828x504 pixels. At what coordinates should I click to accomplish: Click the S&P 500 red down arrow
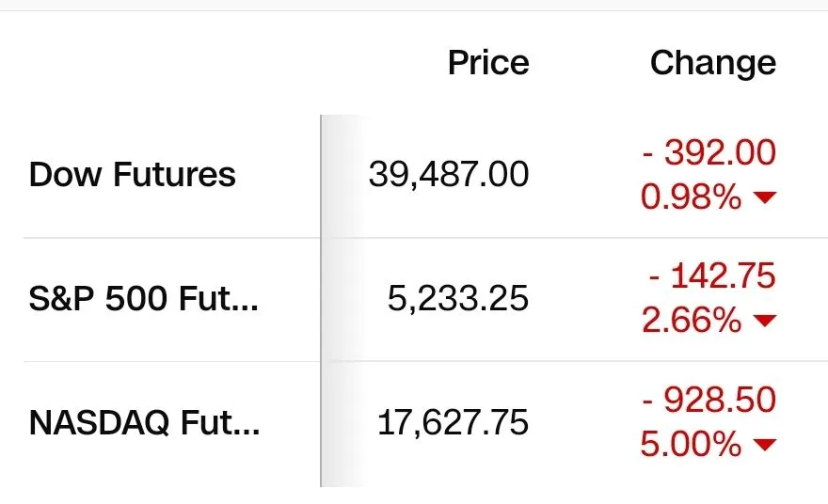(765, 321)
